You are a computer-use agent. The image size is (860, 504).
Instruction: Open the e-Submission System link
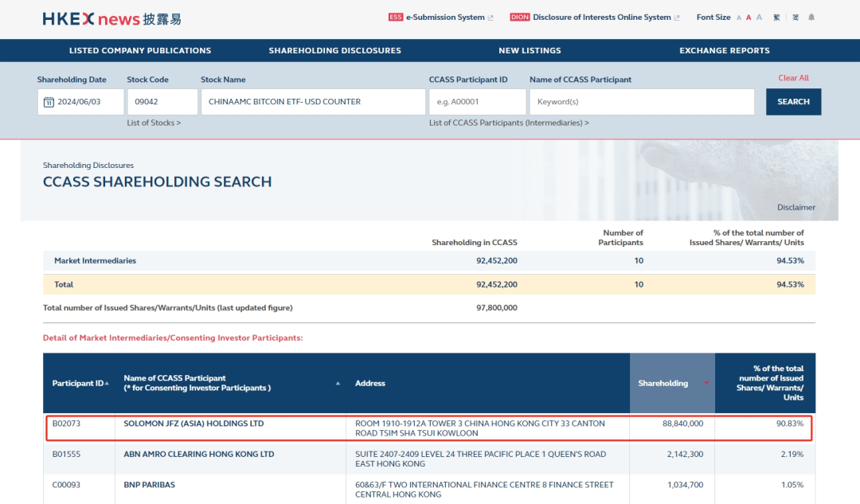click(x=440, y=17)
